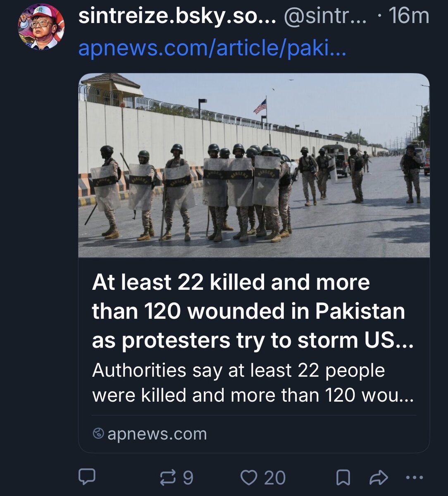
Task: Open the reply comment bubble icon
Action: [x=87, y=477]
